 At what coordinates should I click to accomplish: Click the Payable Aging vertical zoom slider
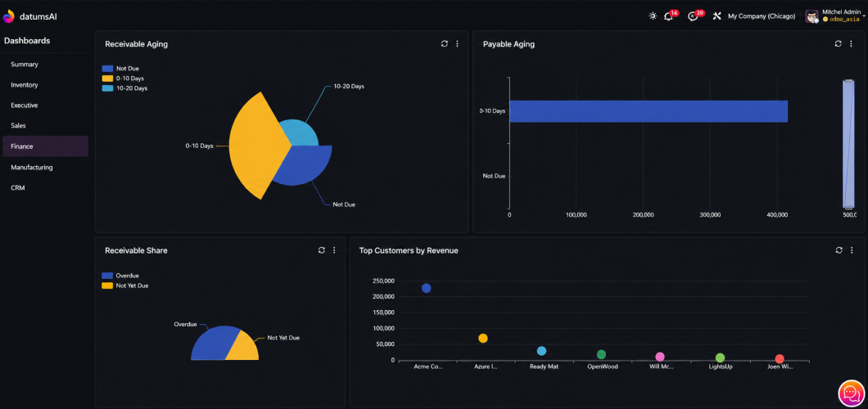pyautogui.click(x=848, y=145)
